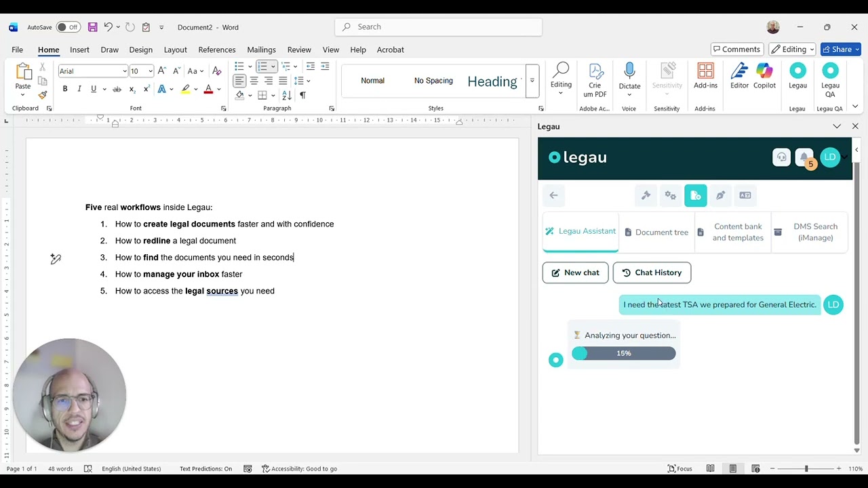Image resolution: width=868 pixels, height=488 pixels.
Task: Open Legau notifications bell
Action: point(804,157)
